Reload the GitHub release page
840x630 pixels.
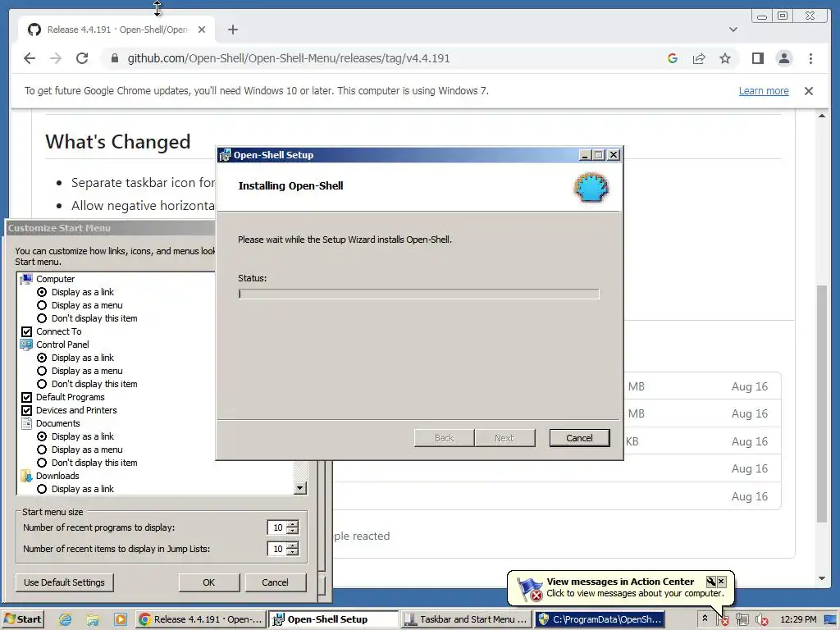82,58
